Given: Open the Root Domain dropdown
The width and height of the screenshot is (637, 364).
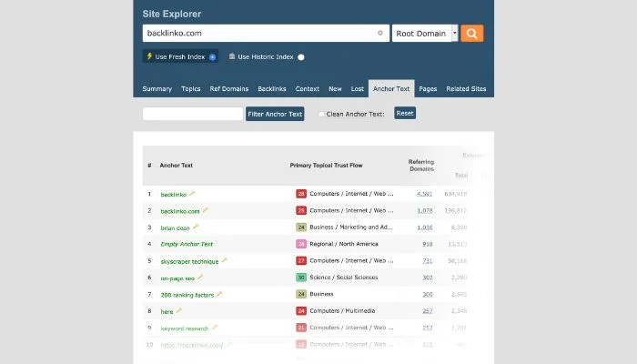Looking at the screenshot, I should pos(425,34).
